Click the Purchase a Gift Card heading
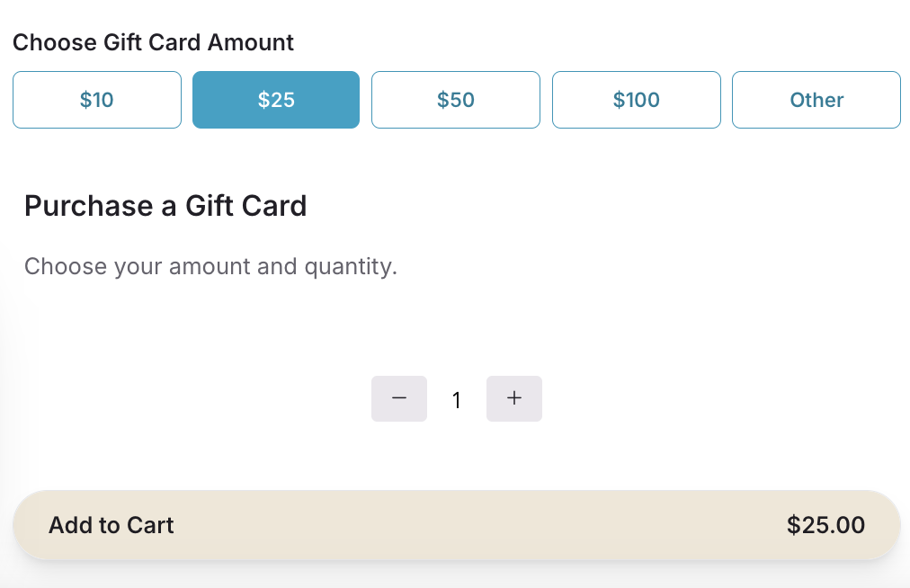Image resolution: width=910 pixels, height=588 pixels. (165, 206)
